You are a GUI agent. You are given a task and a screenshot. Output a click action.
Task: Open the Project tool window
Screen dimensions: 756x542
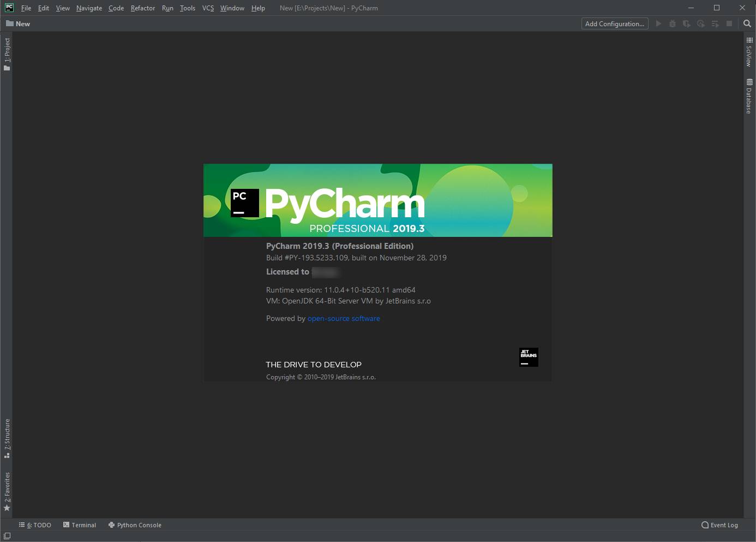(7, 54)
